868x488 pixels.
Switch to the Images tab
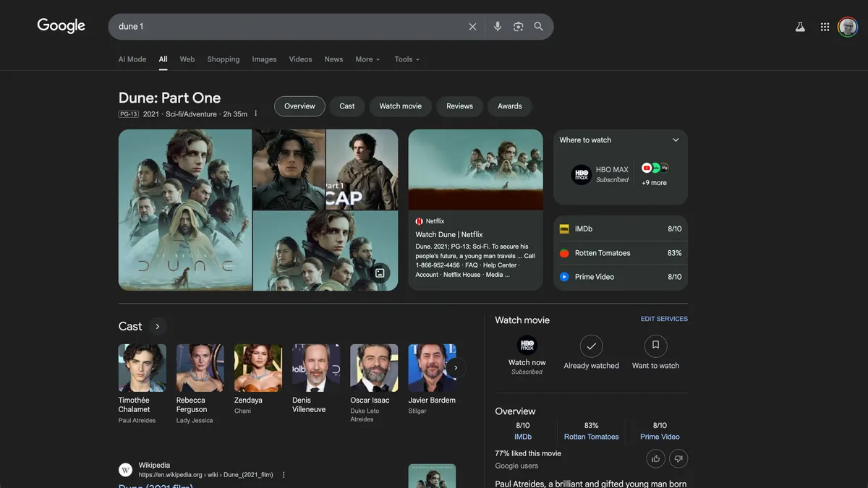click(x=264, y=59)
